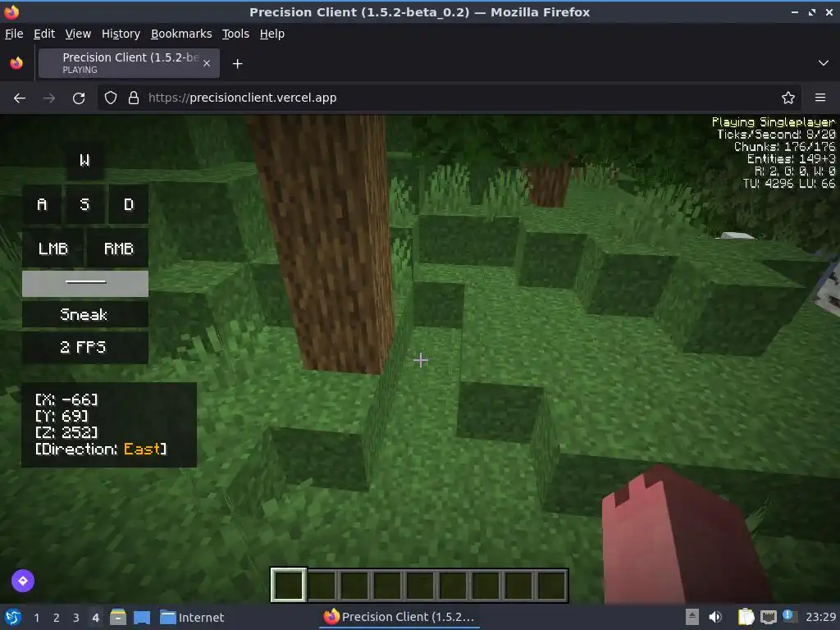Click the W keystroke key
Viewport: 840px width, 630px height.
pyautogui.click(x=84, y=160)
